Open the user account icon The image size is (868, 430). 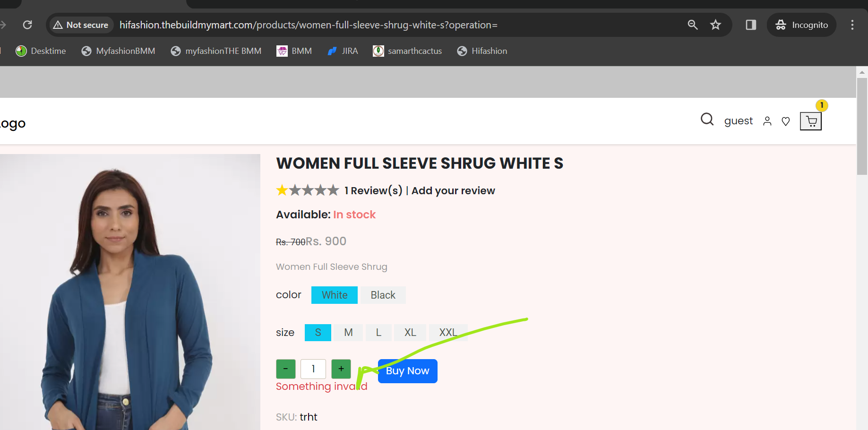(x=767, y=121)
